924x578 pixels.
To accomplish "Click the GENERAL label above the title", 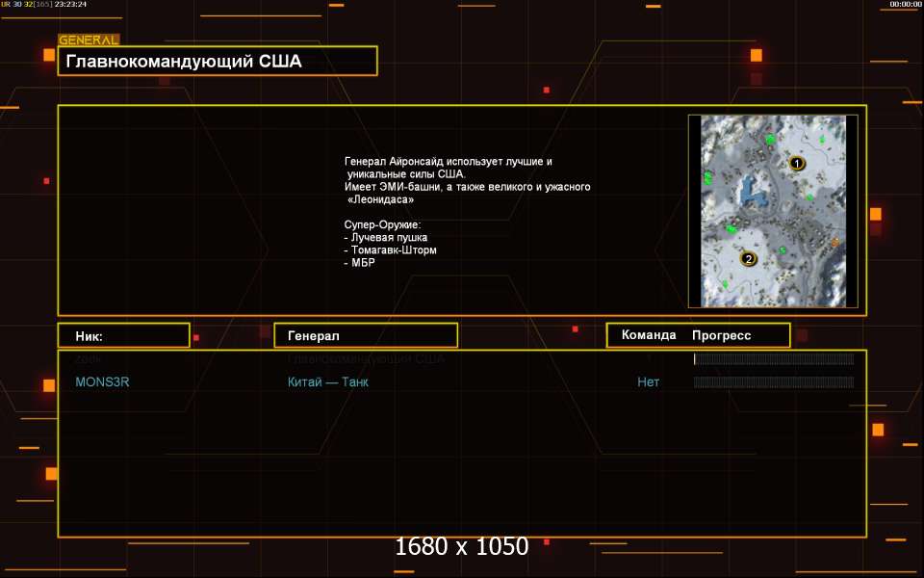I will pyautogui.click(x=89, y=40).
